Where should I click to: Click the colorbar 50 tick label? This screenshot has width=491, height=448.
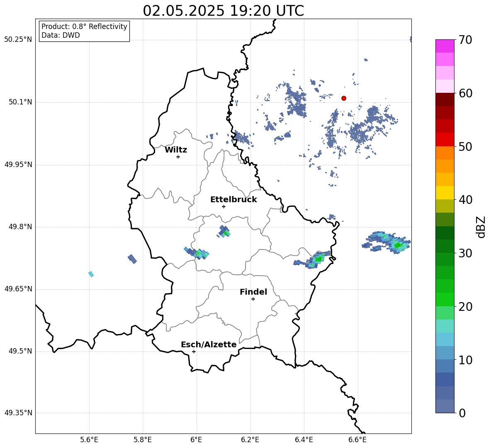466,146
